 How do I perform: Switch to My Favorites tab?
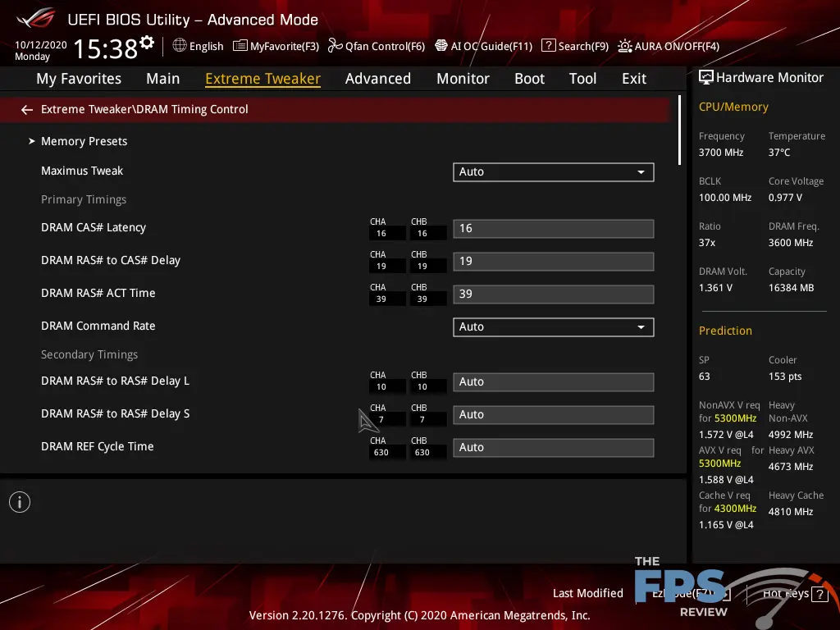[79, 79]
